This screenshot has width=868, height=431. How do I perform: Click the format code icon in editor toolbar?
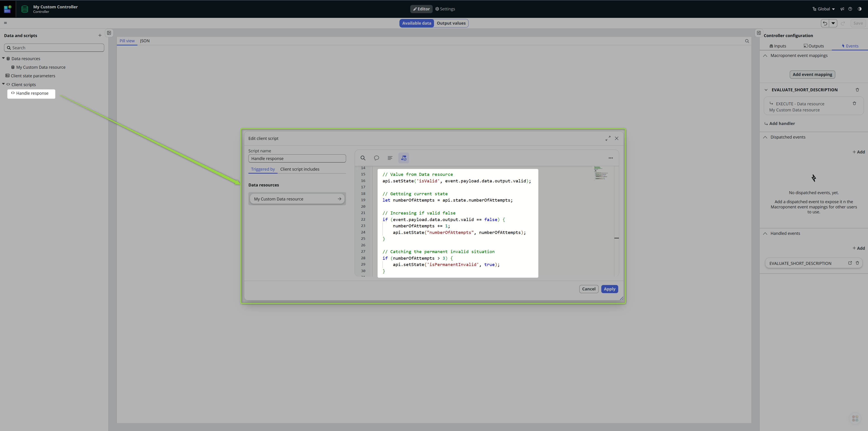coord(390,158)
